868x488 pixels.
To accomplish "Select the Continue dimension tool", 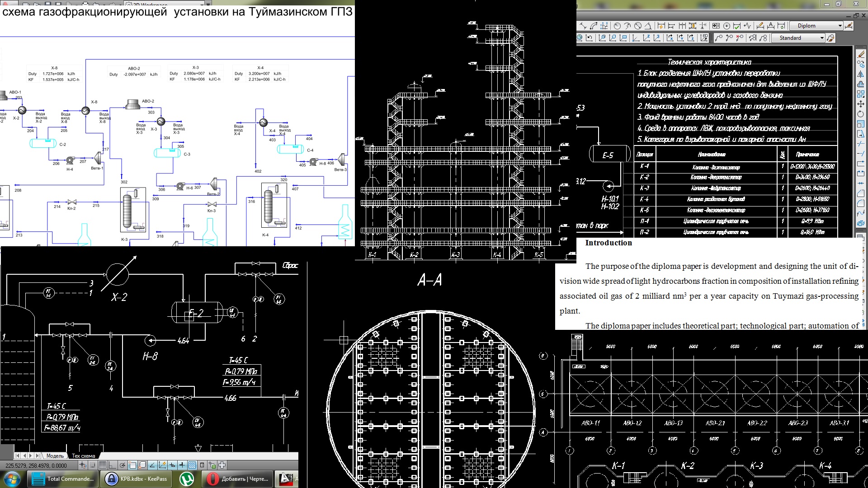I will point(682,26).
